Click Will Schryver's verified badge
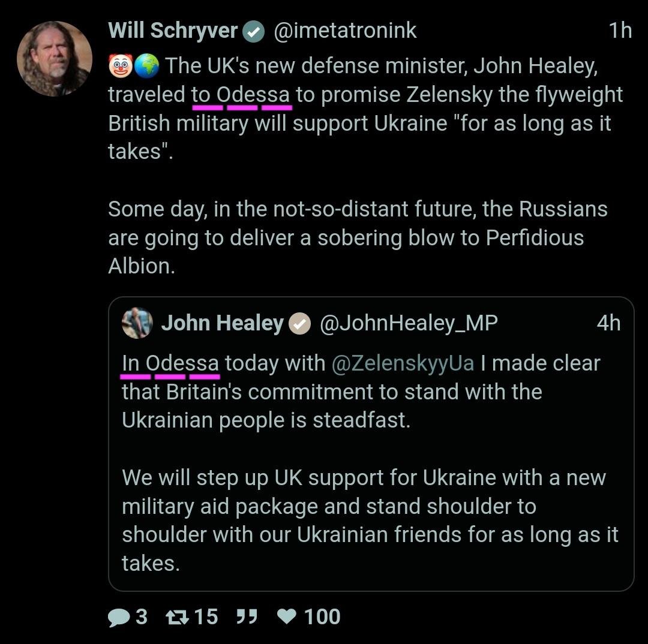 click(254, 32)
